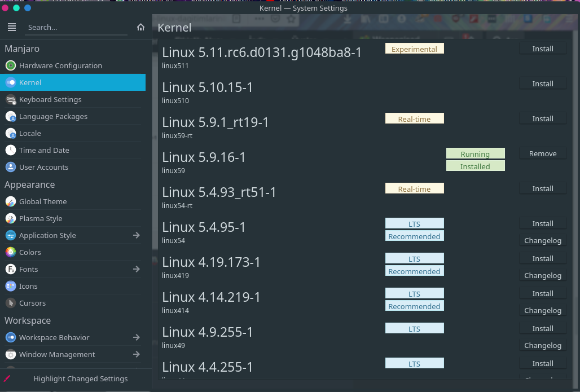
Task: Click the Running status label
Action: (x=475, y=153)
